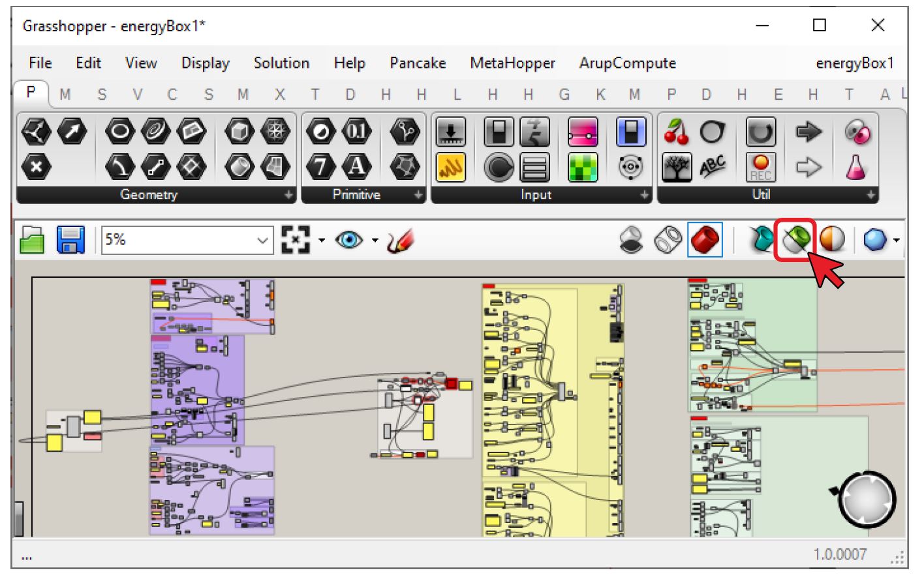Toggle preview selected objects only
Image resolution: width=924 pixels, height=579 pixels.
[x=796, y=240]
